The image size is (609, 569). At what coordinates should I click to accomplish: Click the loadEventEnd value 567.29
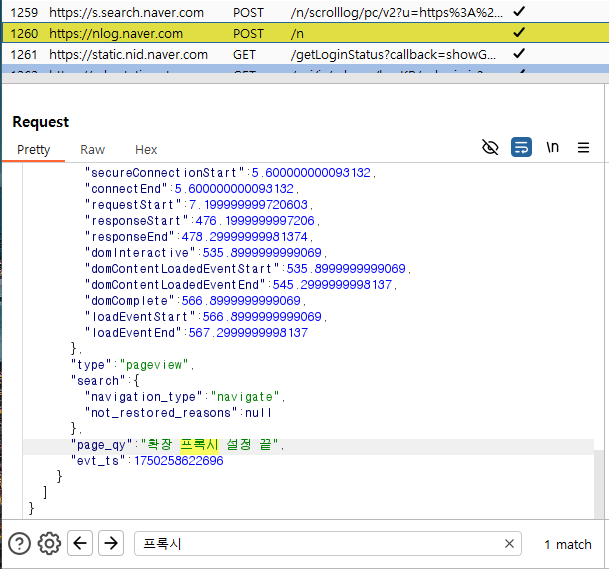pos(248,333)
